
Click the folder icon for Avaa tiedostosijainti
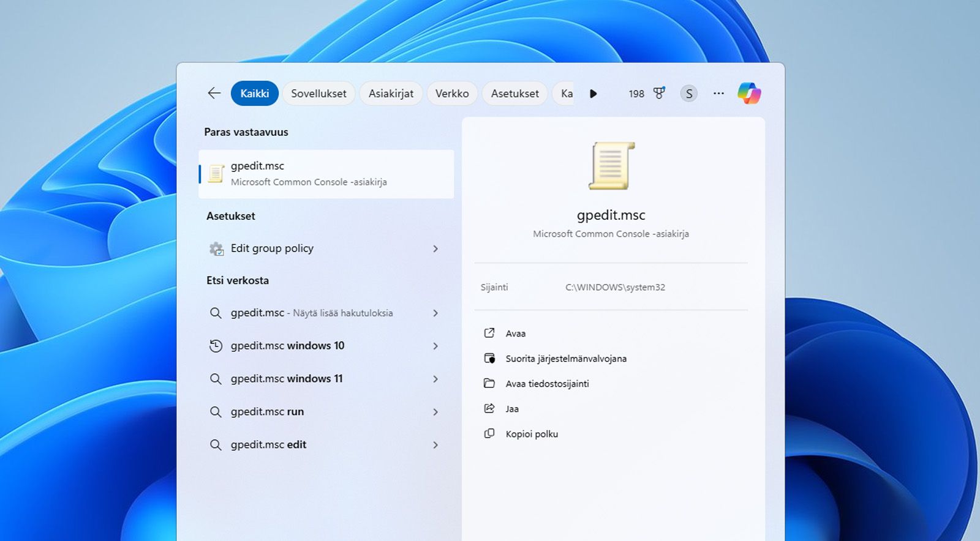489,383
